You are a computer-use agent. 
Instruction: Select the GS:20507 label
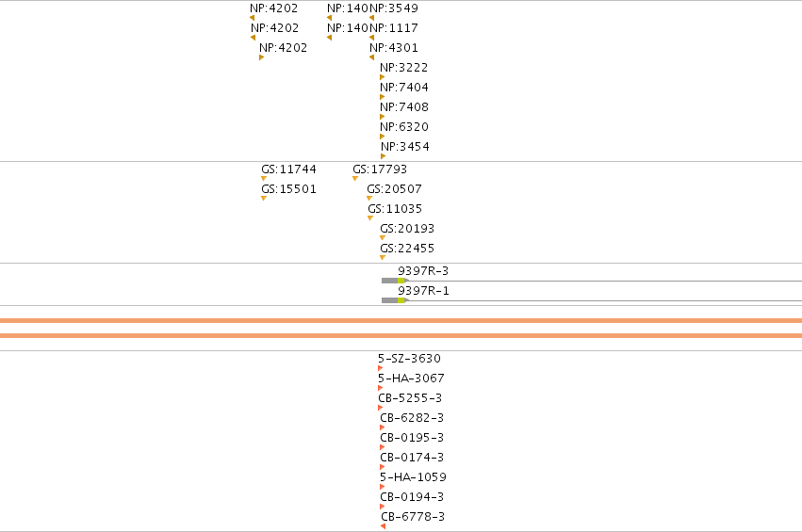click(394, 189)
